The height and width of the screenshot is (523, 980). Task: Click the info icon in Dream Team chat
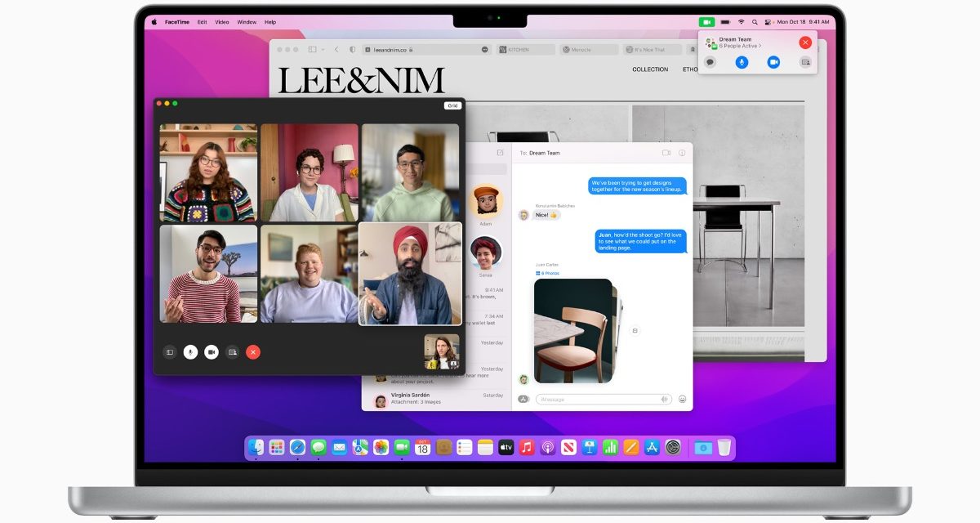tap(682, 153)
